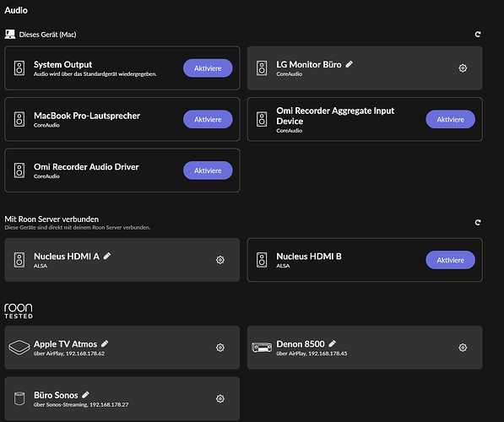Viewport: 504px width, 422px height.
Task: Click System Output description about Standardgerät
Action: tap(95, 74)
